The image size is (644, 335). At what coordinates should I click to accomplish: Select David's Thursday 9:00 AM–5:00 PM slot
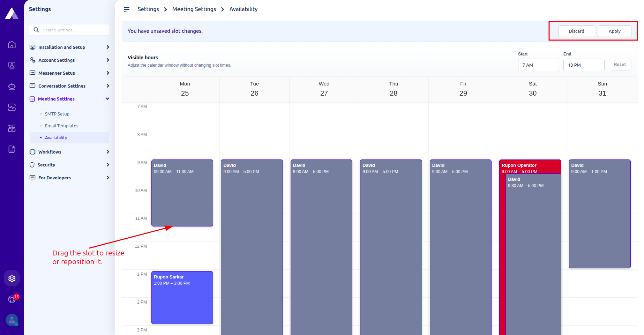(x=391, y=247)
